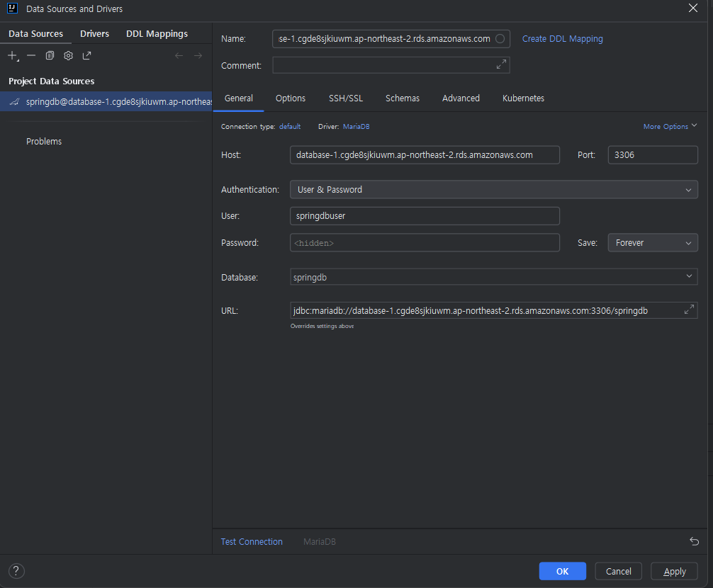
Task: Open the SSH/SSL tab
Action: 346,98
